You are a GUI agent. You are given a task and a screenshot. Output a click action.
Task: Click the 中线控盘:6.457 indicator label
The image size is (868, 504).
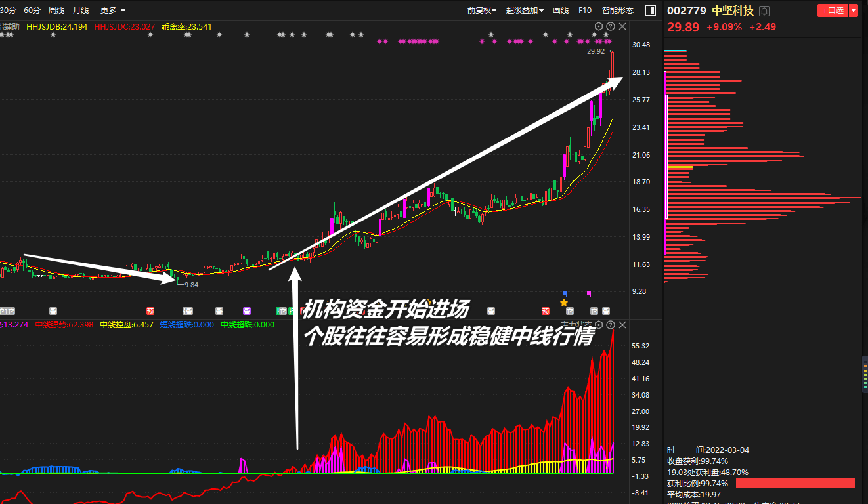(x=127, y=325)
